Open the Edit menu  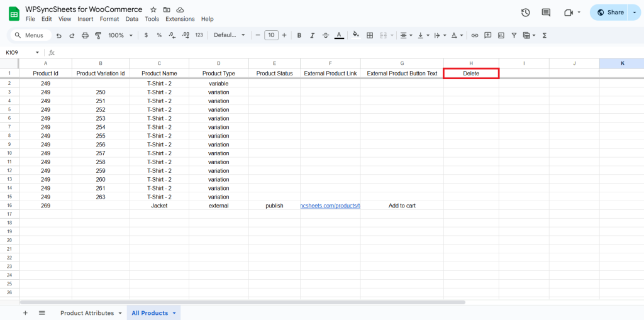tap(47, 19)
